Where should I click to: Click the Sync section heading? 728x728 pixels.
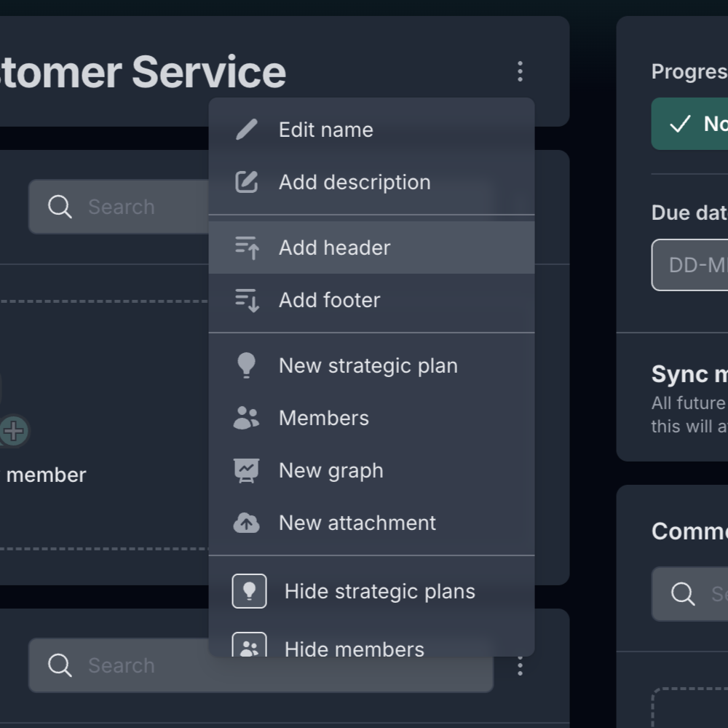689,374
